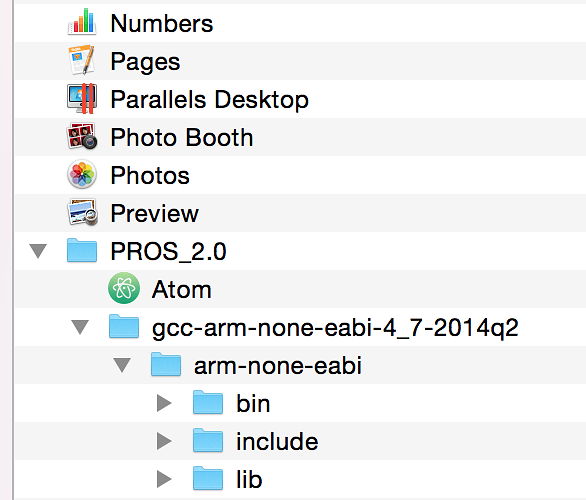
Task: Click the Photo Booth icon
Action: click(82, 136)
